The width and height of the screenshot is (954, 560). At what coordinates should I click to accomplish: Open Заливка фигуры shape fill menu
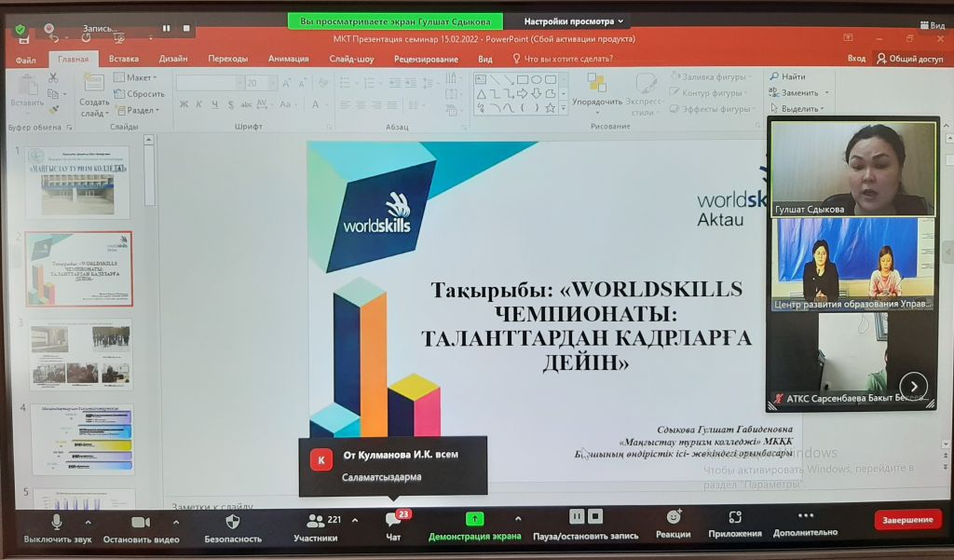[711, 76]
